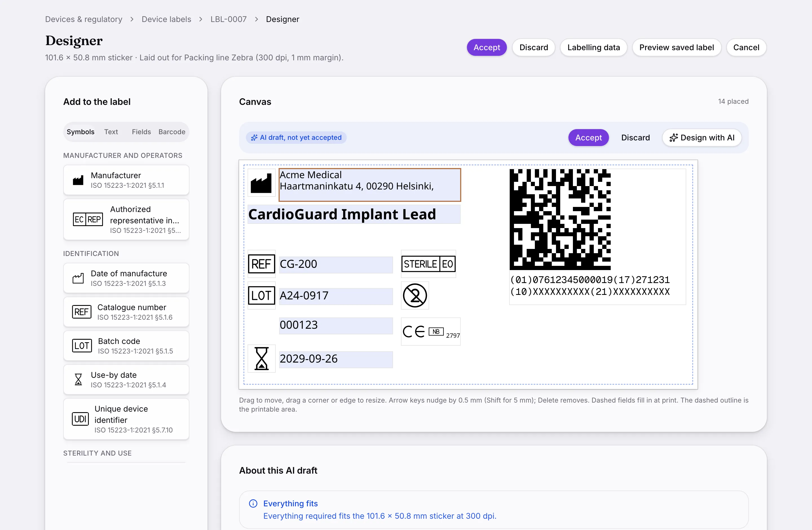Screen dimensions: 812x530
Task: Accept the AI draft in canvas banner
Action: tap(588, 138)
